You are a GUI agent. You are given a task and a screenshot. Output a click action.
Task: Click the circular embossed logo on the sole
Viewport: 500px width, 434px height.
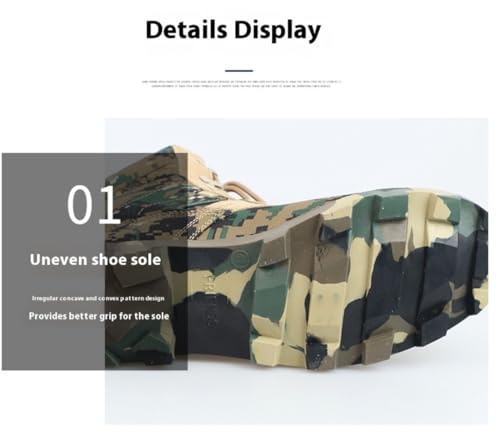239,256
